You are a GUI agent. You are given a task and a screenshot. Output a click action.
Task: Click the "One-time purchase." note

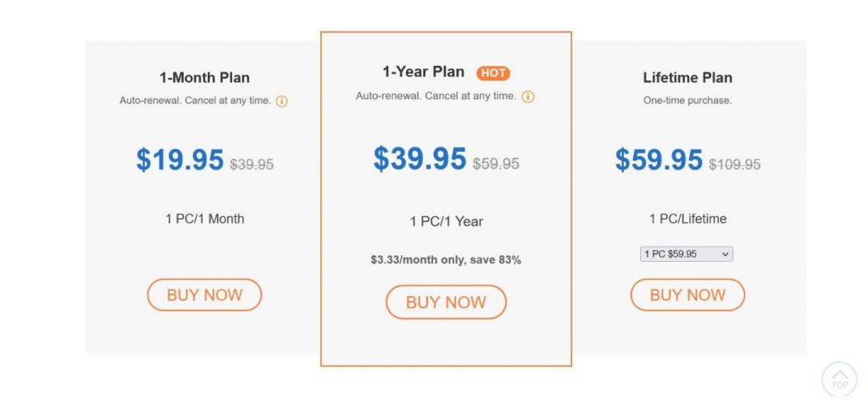687,101
